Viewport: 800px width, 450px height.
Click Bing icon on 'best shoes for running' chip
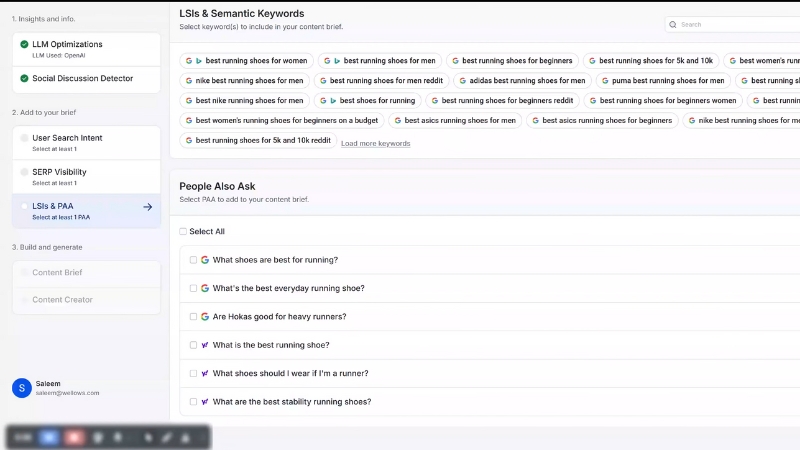coord(333,101)
